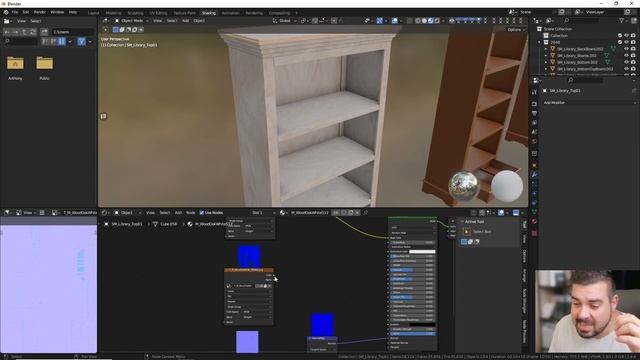This screenshot has width=640, height=360.
Task: Open the viewport Options dropdown
Action: (x=516, y=29)
